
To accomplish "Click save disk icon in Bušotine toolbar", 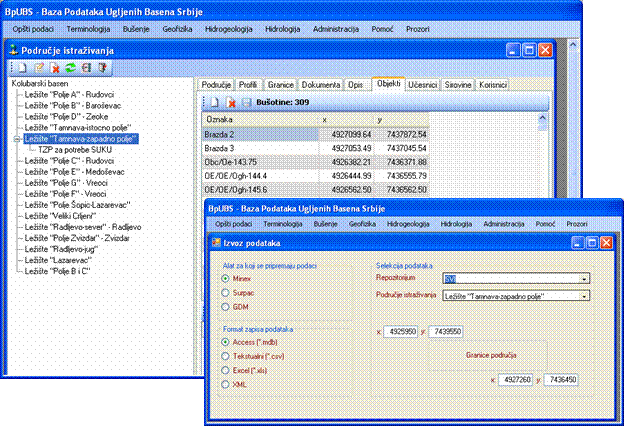I will [x=246, y=103].
